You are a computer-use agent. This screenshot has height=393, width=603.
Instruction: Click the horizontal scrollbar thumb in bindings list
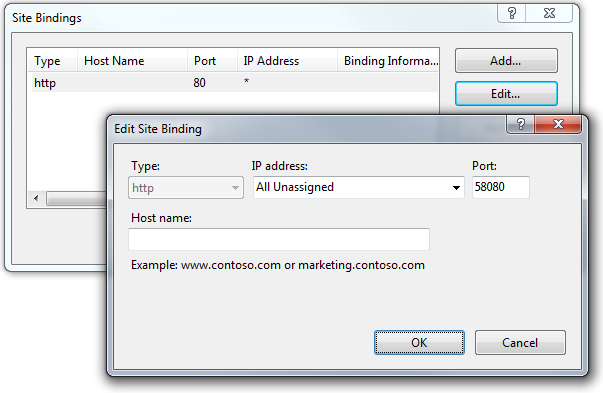(x=77, y=198)
